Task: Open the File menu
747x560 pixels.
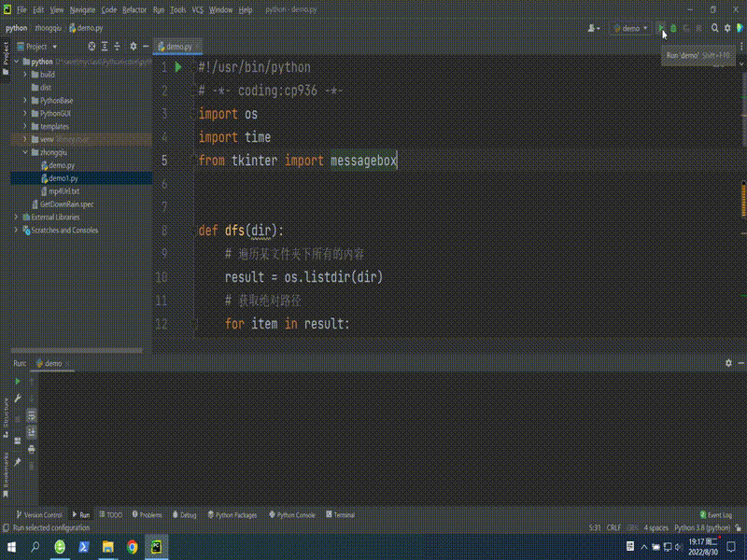Action: pos(21,9)
